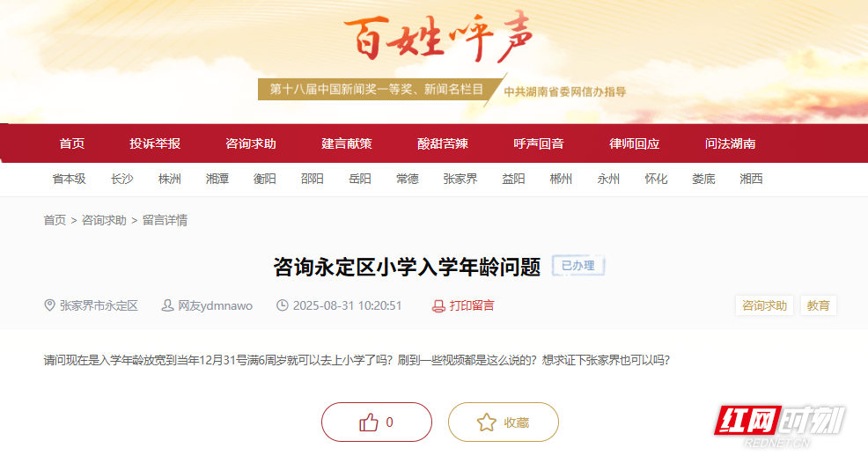Click 首页 in the breadcrumb trail

(55, 220)
